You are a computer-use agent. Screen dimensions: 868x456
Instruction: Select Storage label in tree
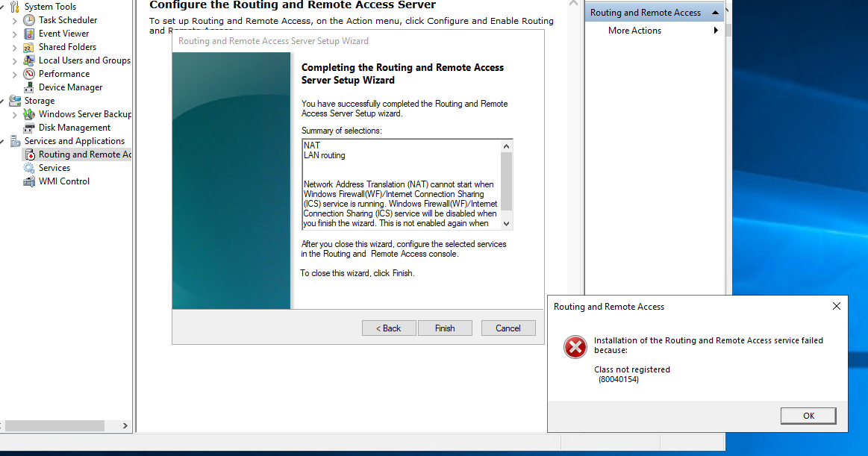click(x=40, y=101)
